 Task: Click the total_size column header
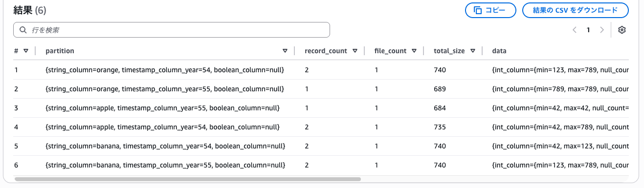[449, 51]
